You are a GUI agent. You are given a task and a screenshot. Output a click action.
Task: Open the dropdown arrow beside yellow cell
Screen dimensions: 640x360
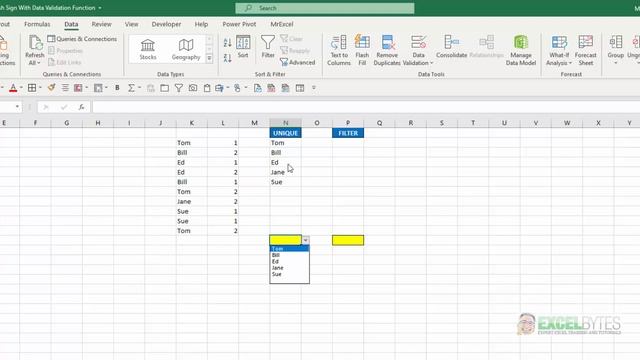(305, 240)
